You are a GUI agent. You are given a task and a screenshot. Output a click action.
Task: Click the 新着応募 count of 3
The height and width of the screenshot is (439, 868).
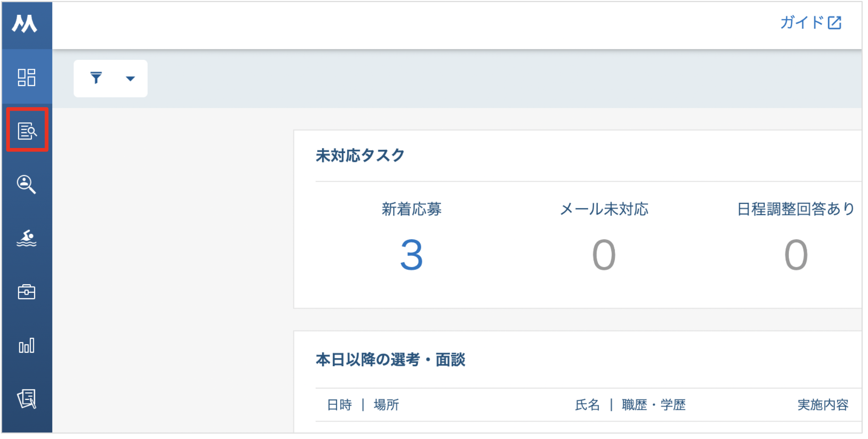click(x=412, y=255)
